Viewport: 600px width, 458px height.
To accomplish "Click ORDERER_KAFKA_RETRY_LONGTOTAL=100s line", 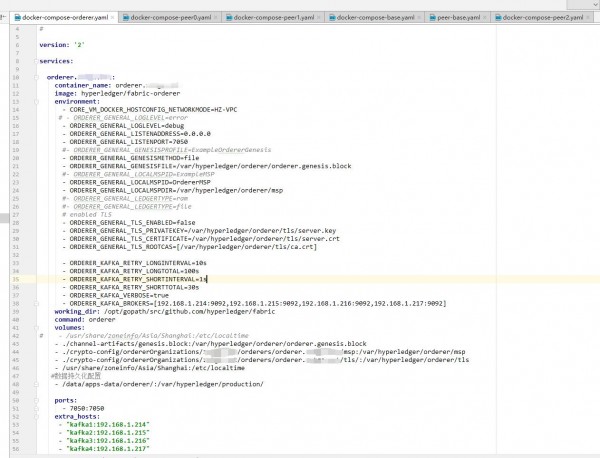I will pyautogui.click(x=131, y=271).
